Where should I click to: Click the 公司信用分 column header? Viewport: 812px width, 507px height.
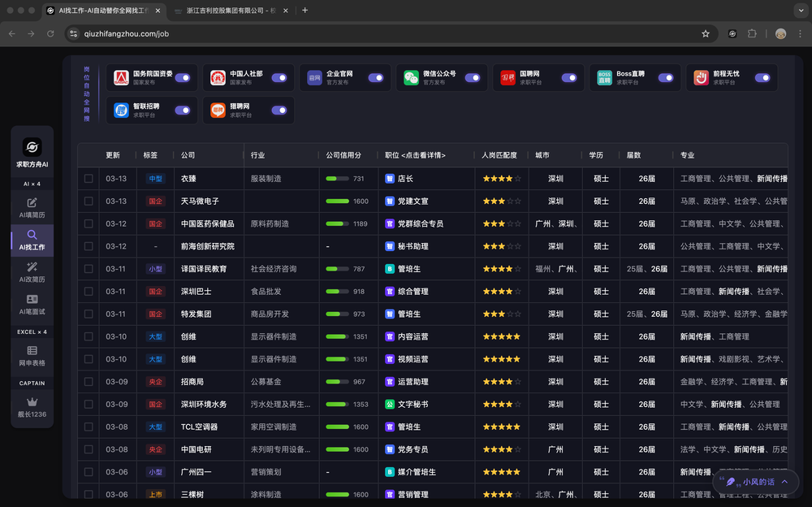[343, 155]
